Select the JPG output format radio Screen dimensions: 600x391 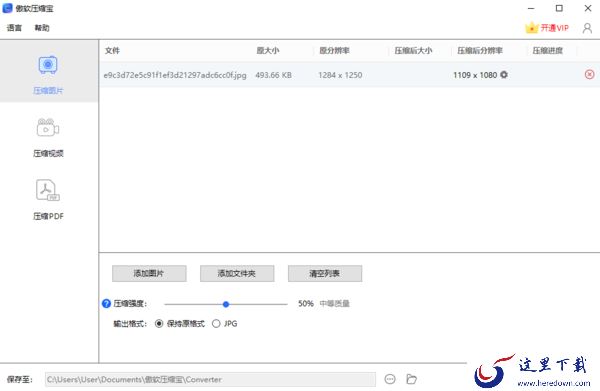216,324
